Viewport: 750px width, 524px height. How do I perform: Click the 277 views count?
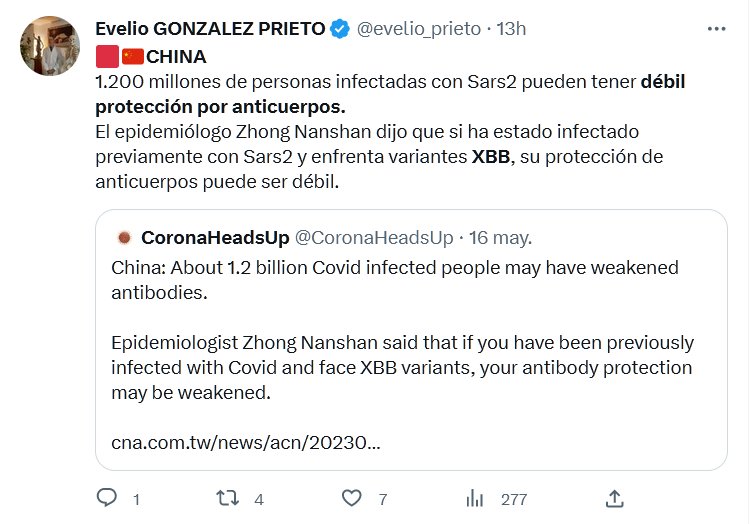coord(513,499)
